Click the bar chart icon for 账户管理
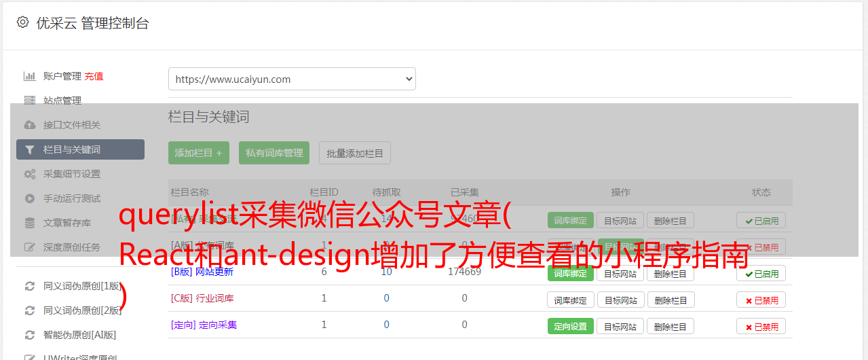Screen dimensions: 868x360 coord(29,76)
